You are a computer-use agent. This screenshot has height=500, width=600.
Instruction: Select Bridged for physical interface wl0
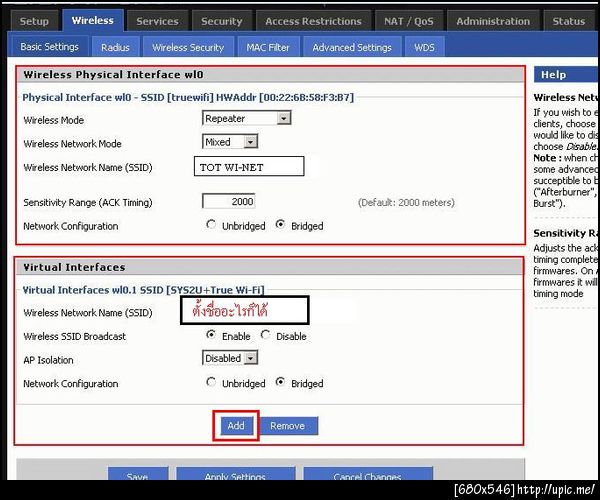click(280, 225)
